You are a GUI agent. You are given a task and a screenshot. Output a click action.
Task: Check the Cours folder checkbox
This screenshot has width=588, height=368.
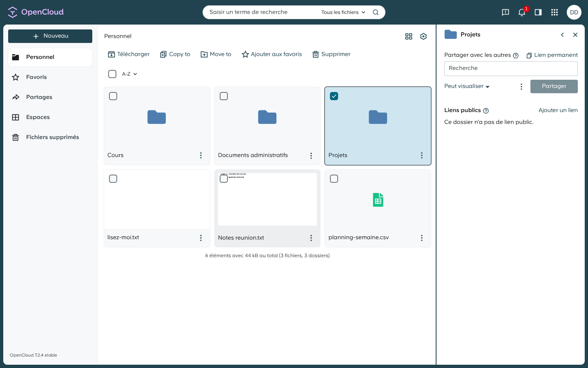[x=113, y=96]
